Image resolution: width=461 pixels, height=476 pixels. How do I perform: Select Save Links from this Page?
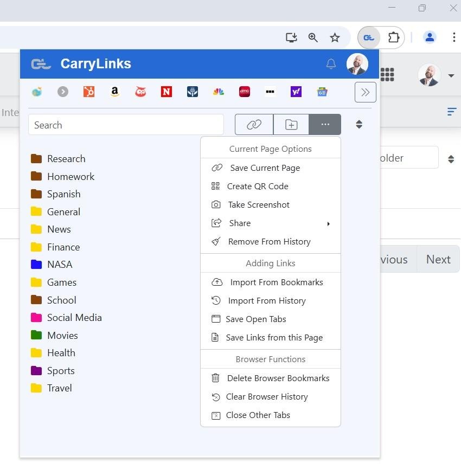click(x=271, y=338)
